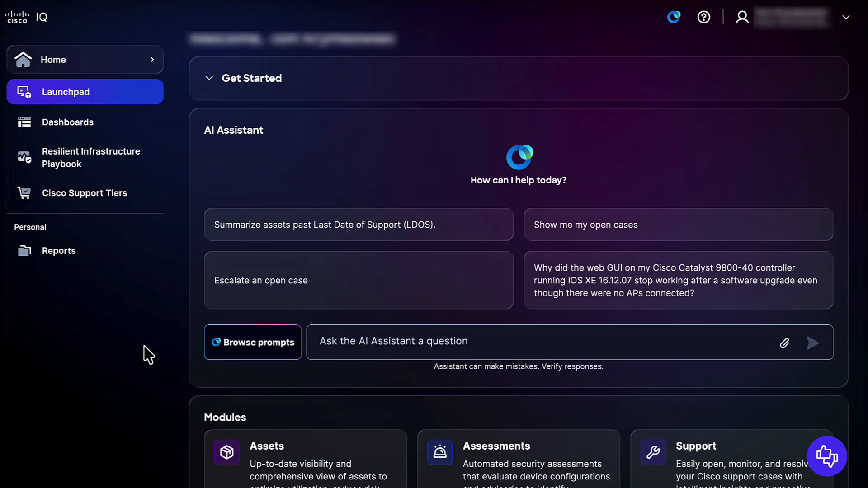Click the Assets module cube icon
Viewport: 868px width, 488px height.
click(x=227, y=452)
